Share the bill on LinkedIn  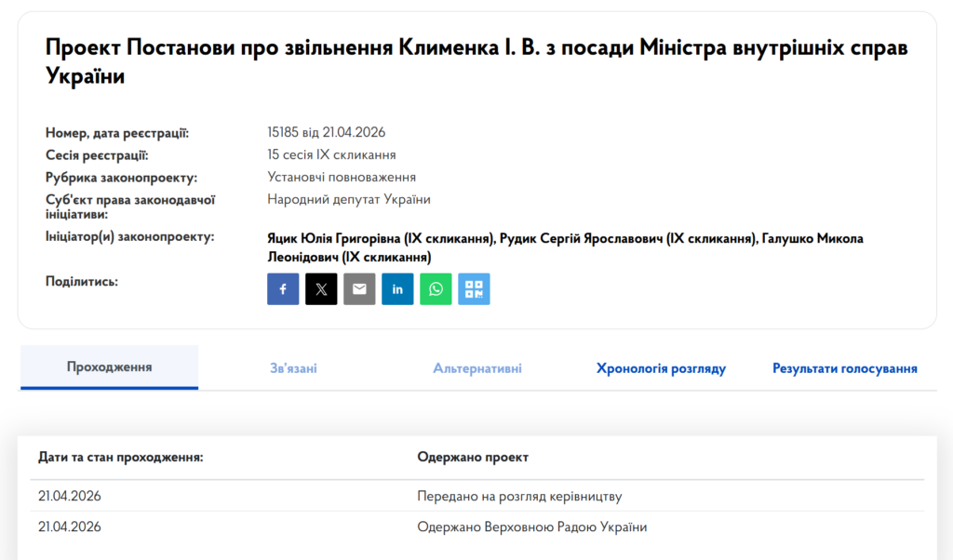(x=397, y=289)
